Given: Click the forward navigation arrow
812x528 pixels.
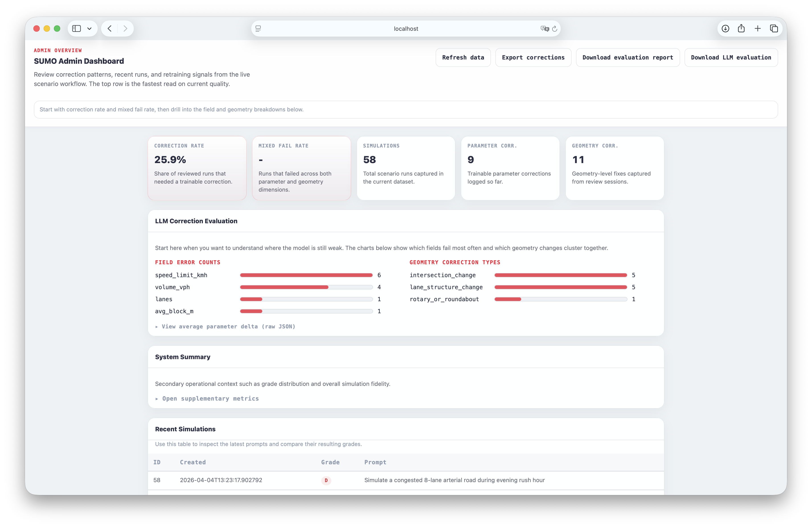Looking at the screenshot, I should (125, 28).
